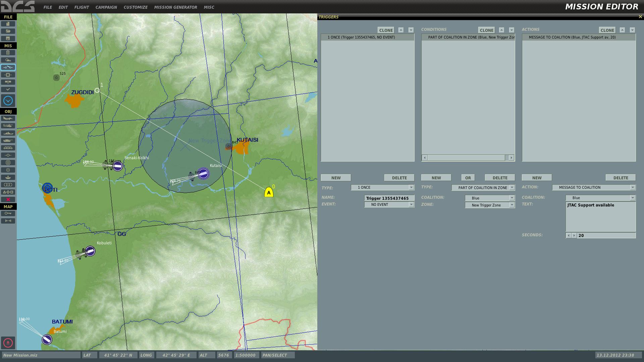Select the helicopter group placement tool
This screenshot has width=644, height=362.
point(8,126)
